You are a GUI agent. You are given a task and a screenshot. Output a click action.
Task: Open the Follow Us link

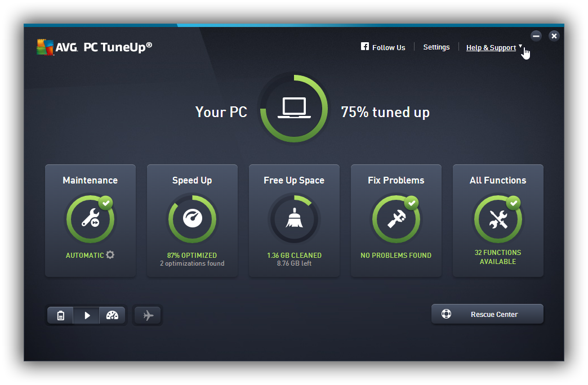click(388, 47)
